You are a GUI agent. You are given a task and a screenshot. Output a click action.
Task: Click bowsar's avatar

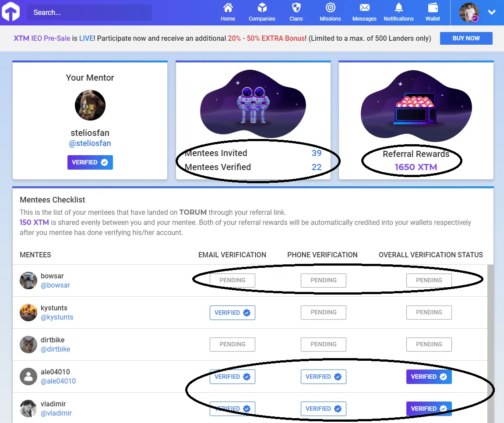point(28,281)
